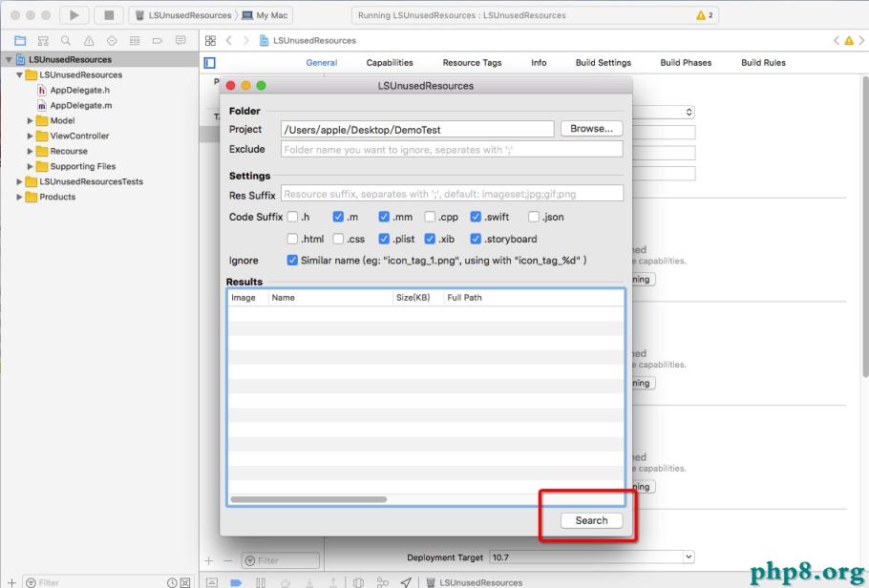This screenshot has width=869, height=588.
Task: Open the Deployment Target dropdown
Action: [x=591, y=556]
